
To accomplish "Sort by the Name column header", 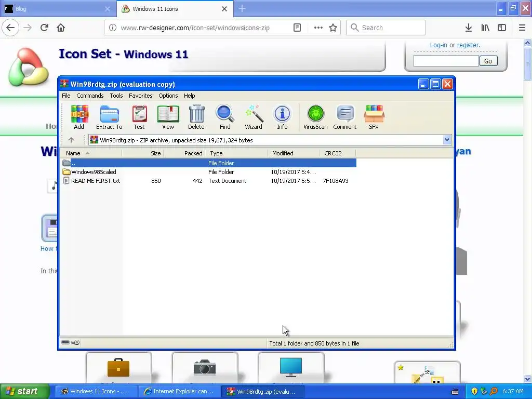I will tap(91, 153).
